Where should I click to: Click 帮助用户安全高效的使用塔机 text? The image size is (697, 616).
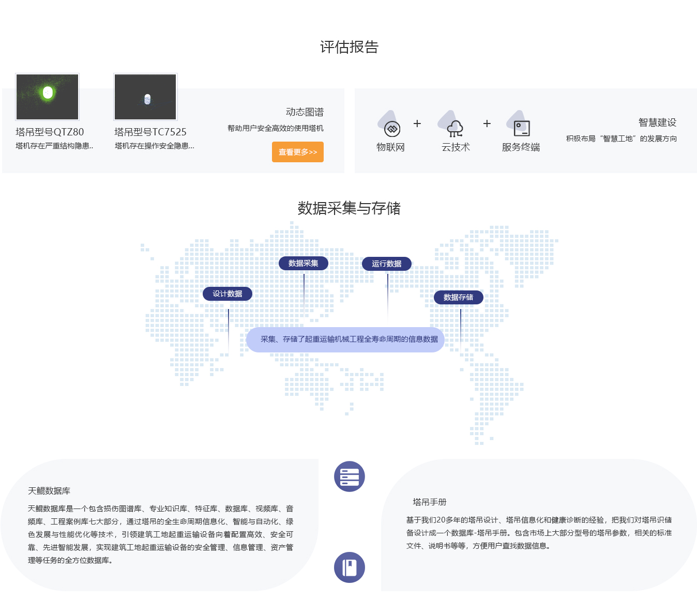click(276, 128)
